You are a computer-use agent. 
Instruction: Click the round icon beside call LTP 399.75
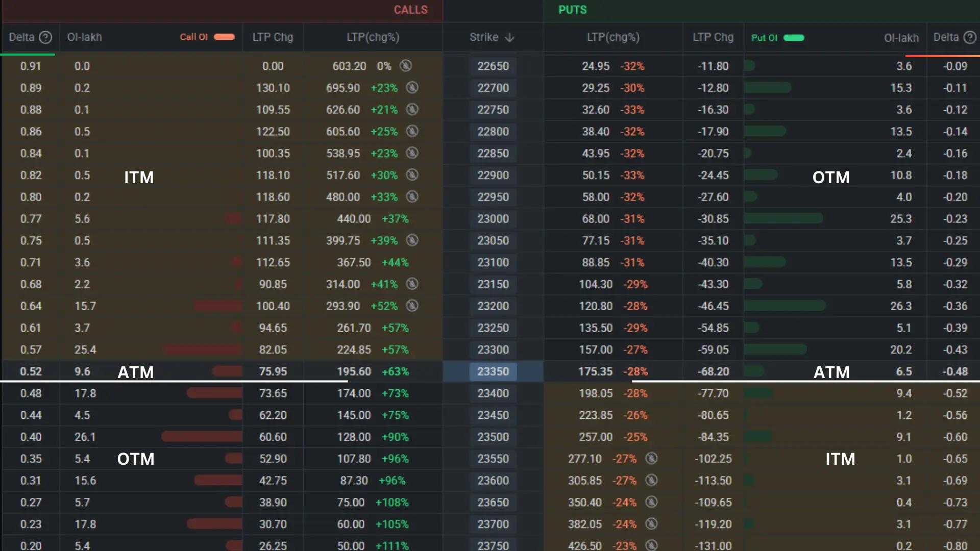coord(412,240)
